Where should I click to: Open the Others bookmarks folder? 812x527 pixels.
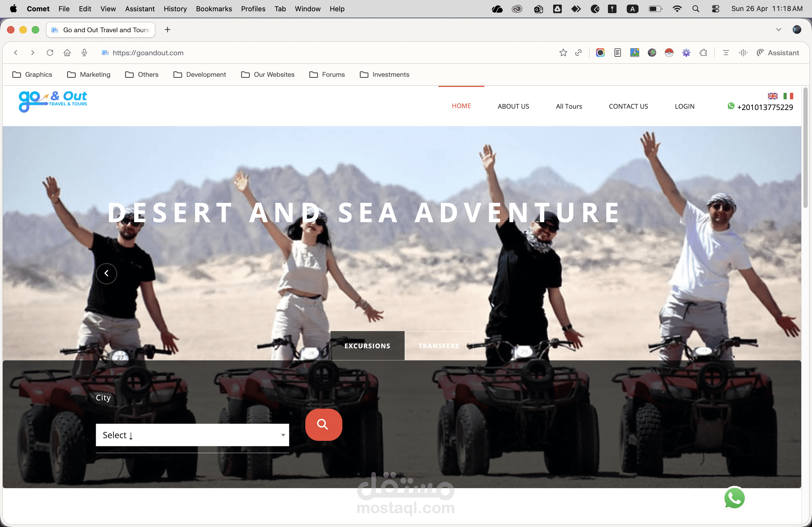pyautogui.click(x=142, y=75)
